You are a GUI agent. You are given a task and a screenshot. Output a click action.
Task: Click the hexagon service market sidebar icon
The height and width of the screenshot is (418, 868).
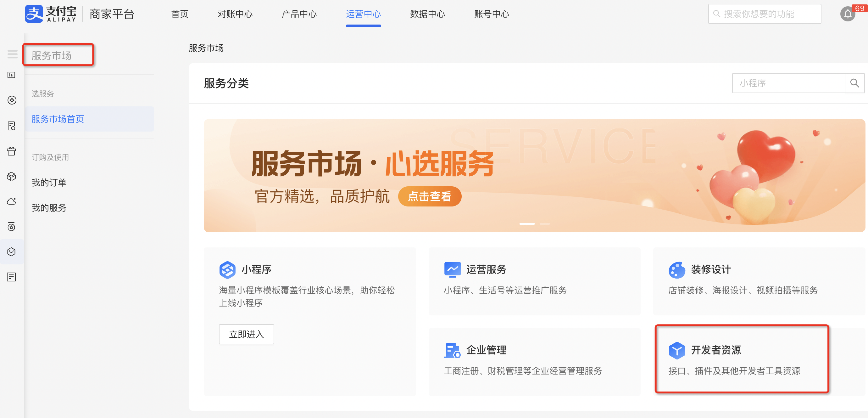(11, 252)
